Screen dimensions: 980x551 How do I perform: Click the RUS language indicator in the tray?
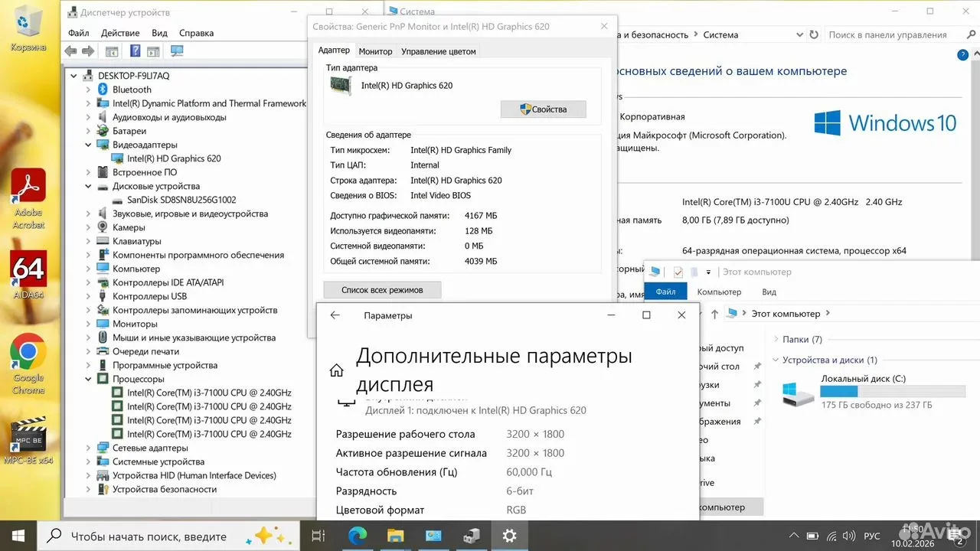click(872, 536)
